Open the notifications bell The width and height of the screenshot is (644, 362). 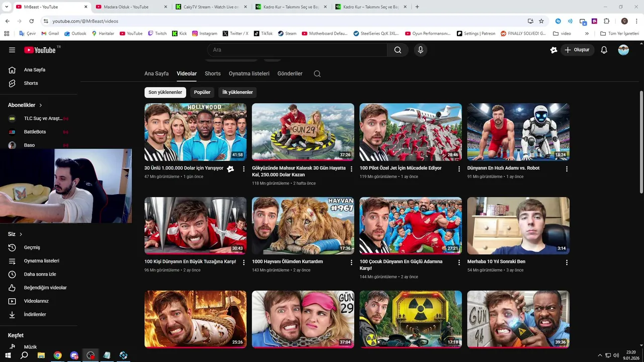(604, 50)
